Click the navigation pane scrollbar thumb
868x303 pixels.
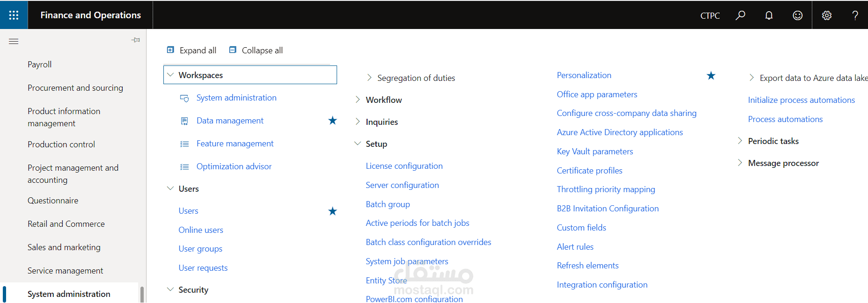tap(142, 295)
